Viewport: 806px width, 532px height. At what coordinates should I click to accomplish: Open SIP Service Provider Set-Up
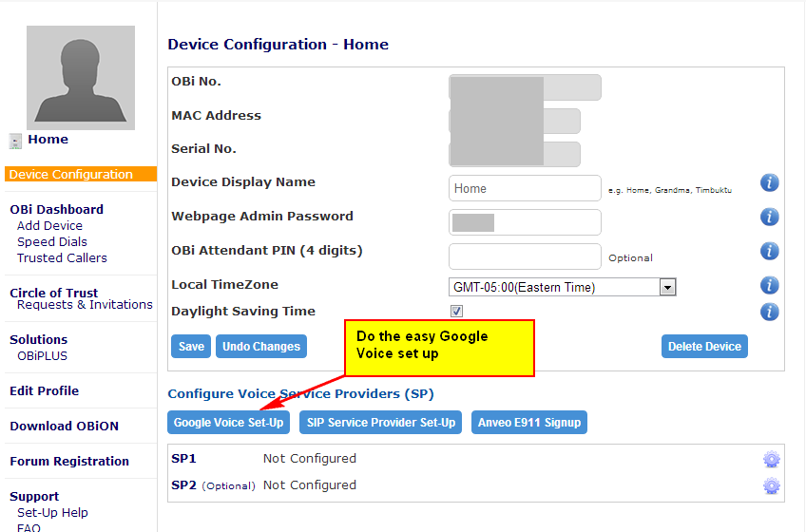380,423
